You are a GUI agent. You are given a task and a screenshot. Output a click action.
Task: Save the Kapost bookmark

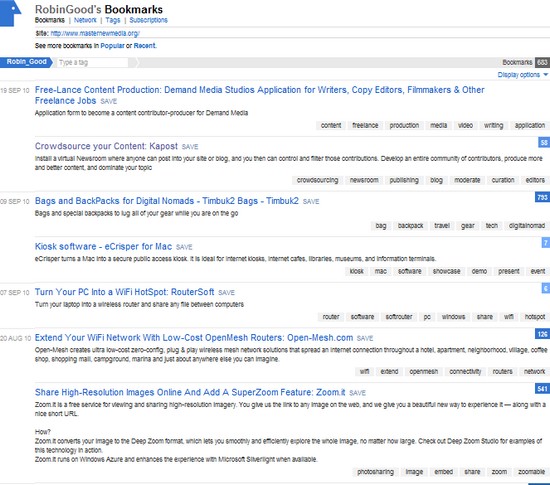(190, 147)
